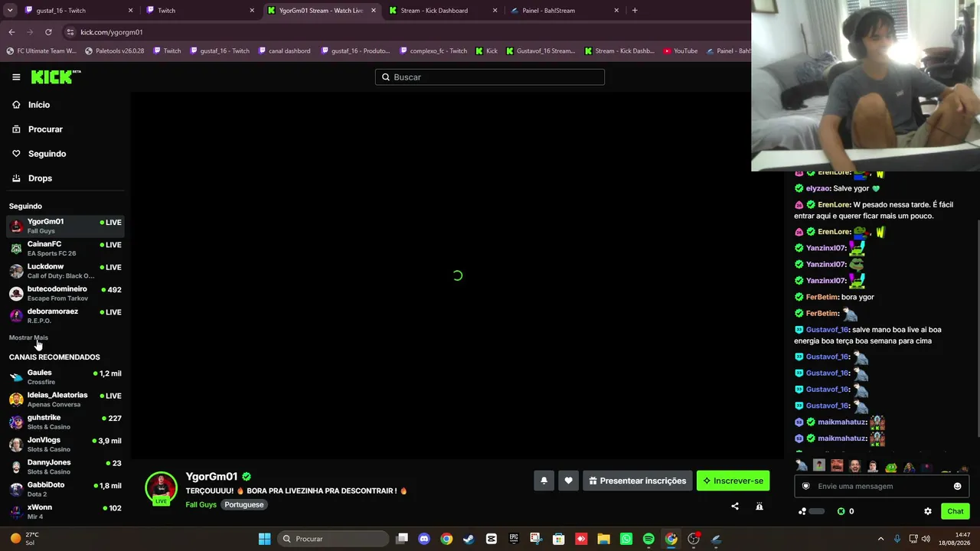Open the Fall Guys category link
980x551 pixels.
[201, 505]
